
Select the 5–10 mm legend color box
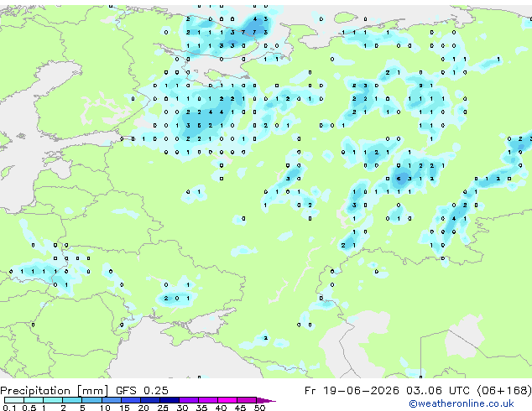click(91, 400)
